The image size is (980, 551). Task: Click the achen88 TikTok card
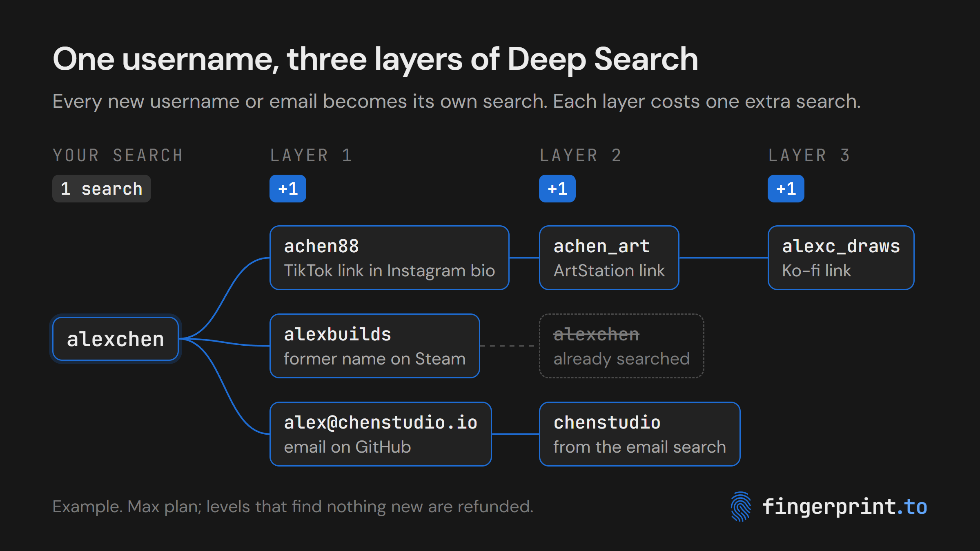coord(390,258)
